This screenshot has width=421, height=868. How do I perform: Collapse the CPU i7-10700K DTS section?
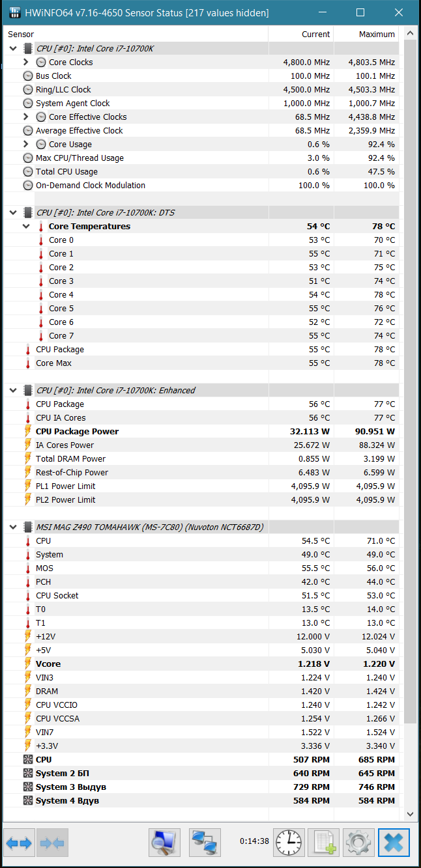click(x=13, y=212)
